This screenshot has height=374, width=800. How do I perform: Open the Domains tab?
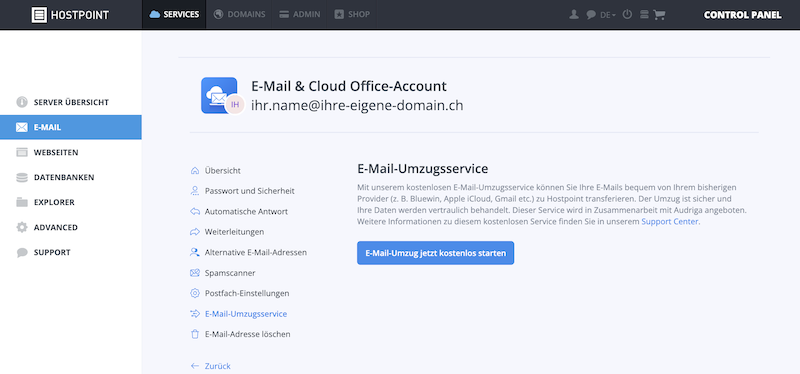coord(239,14)
